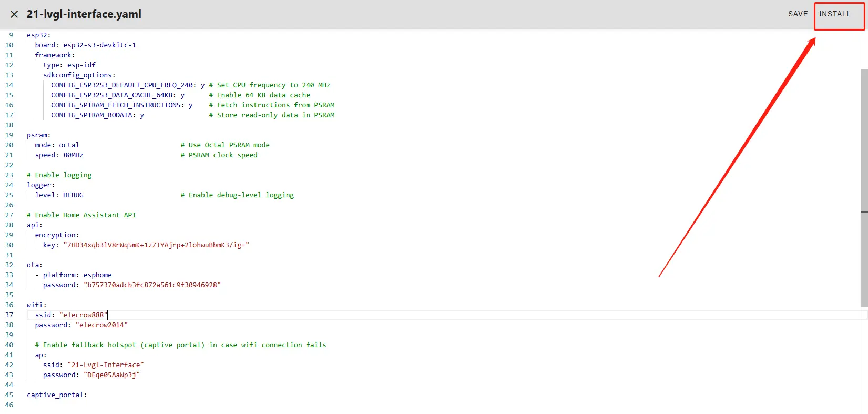868x414 pixels.
Task: Click line number 37 in the gutter
Action: click(x=9, y=315)
